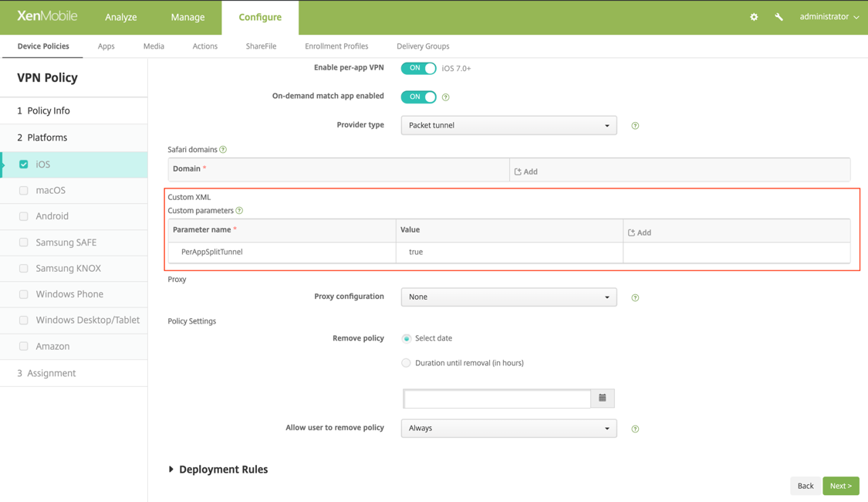Open the Apps tab

(106, 46)
